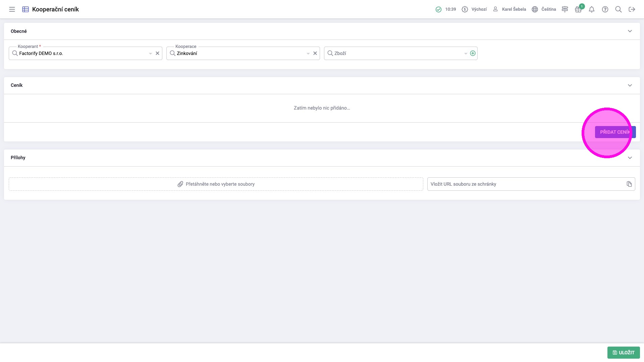
Task: Click the signpost icon in header
Action: pyautogui.click(x=565, y=9)
